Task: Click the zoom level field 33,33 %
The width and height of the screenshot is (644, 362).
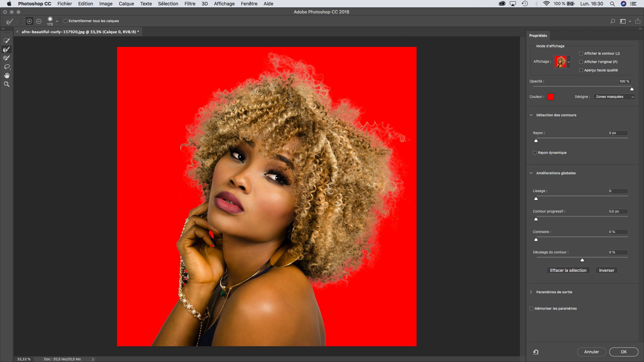Action: [x=24, y=359]
